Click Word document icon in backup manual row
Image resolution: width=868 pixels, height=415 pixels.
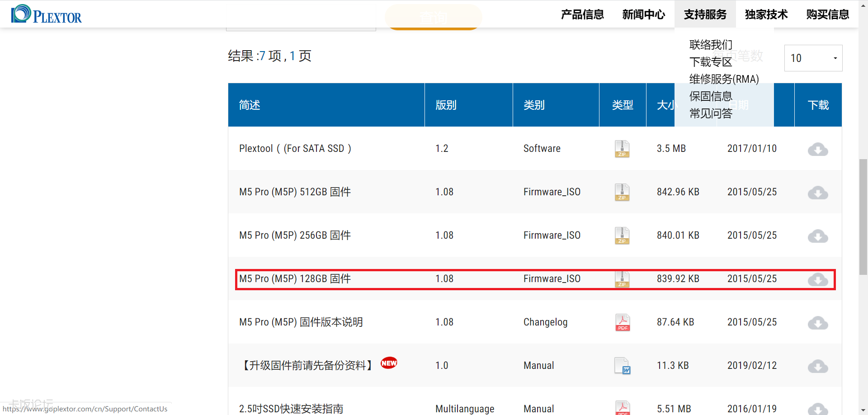623,366
